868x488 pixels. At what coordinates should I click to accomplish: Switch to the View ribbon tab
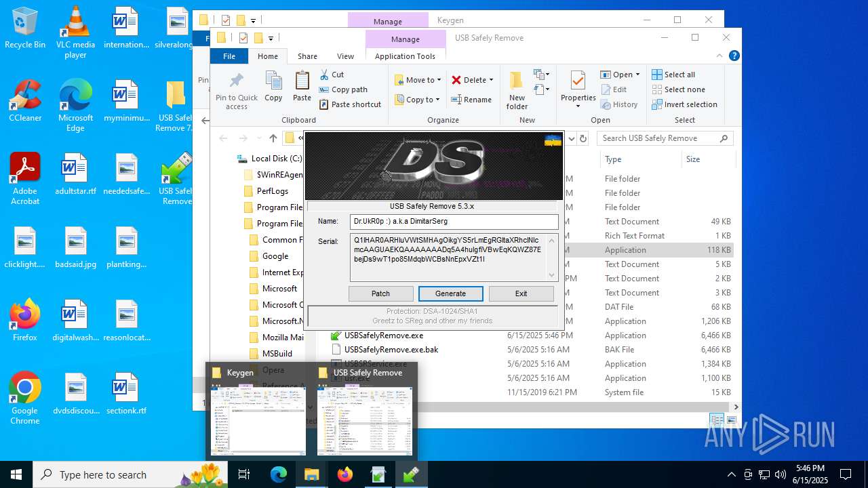pyautogui.click(x=345, y=56)
